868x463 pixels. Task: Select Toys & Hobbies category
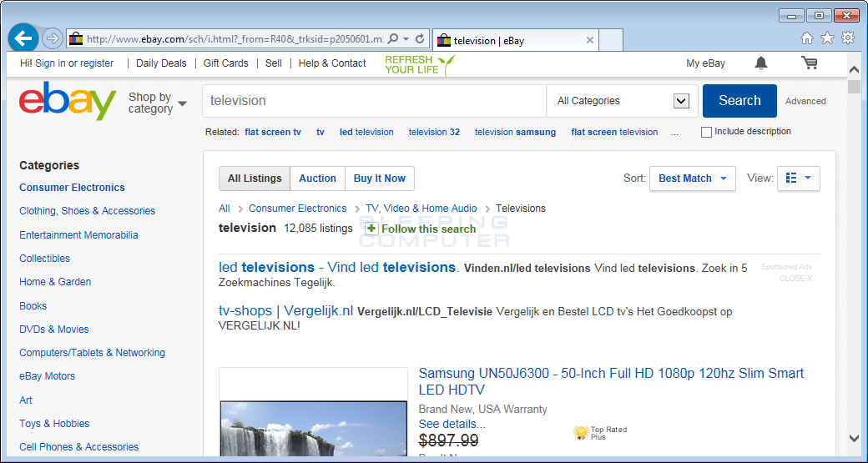pos(54,424)
